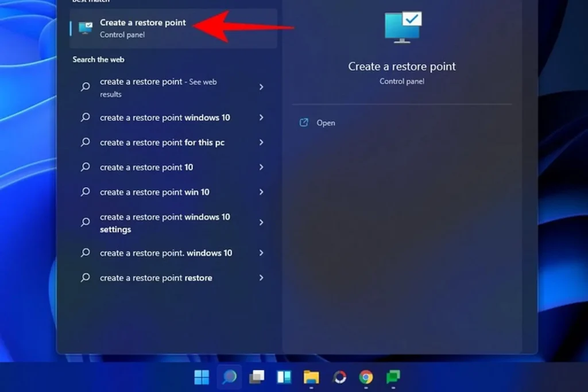Click search icon beside 'restore point 10'
The image size is (588, 392).
[x=85, y=167]
